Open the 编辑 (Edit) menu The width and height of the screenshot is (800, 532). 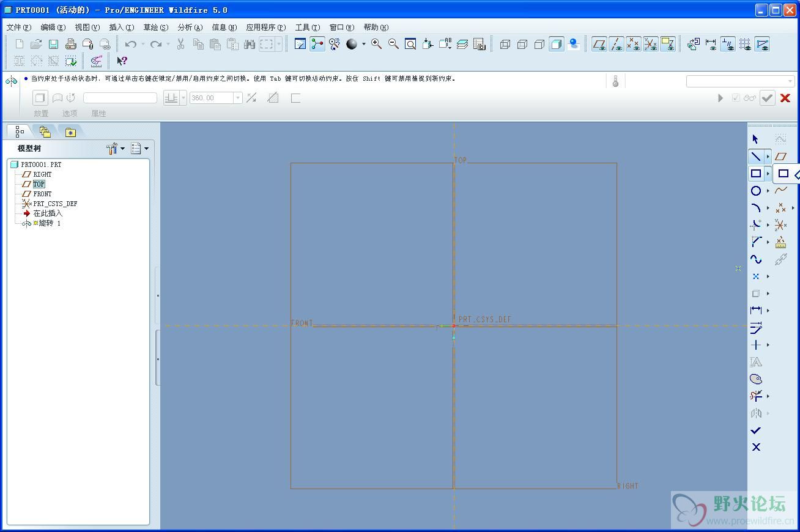tap(53, 27)
